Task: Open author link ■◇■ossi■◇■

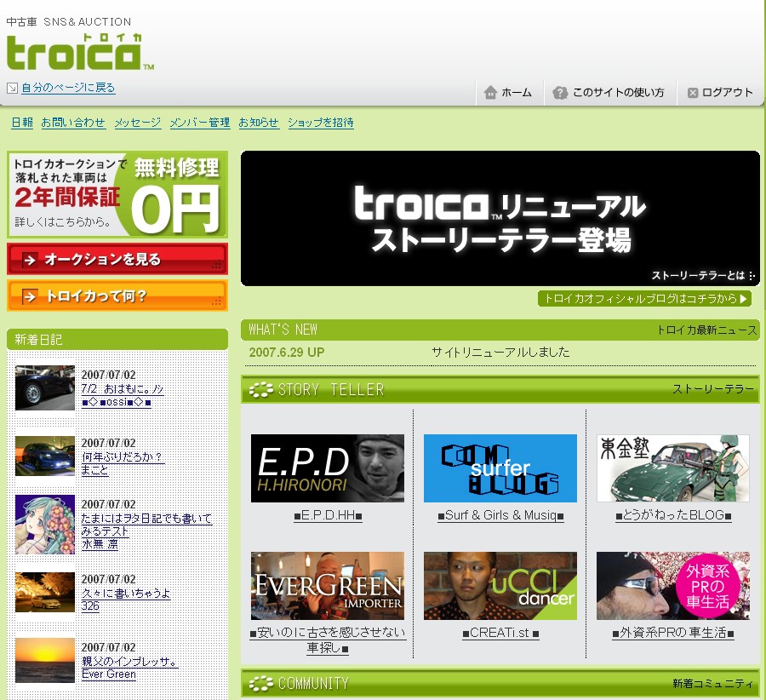Action: point(117,402)
